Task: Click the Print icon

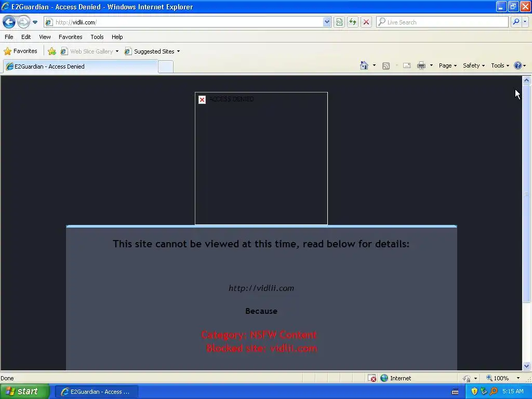Action: 421,65
